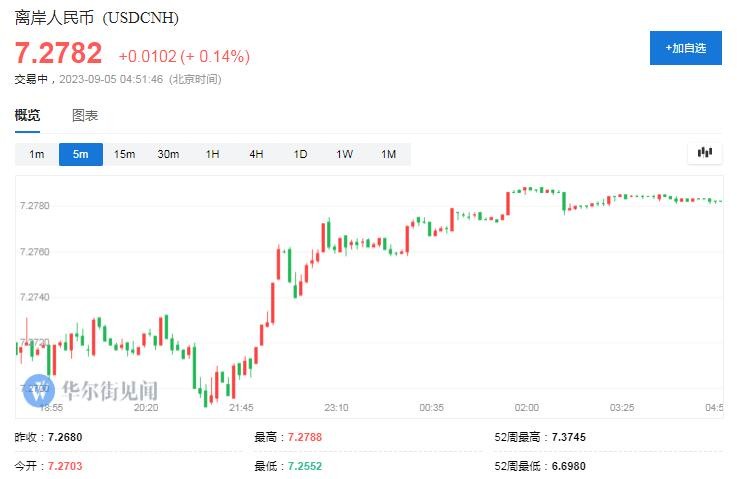This screenshot has width=737, height=479.
Task: Set chart interval to 1H
Action: click(x=212, y=154)
